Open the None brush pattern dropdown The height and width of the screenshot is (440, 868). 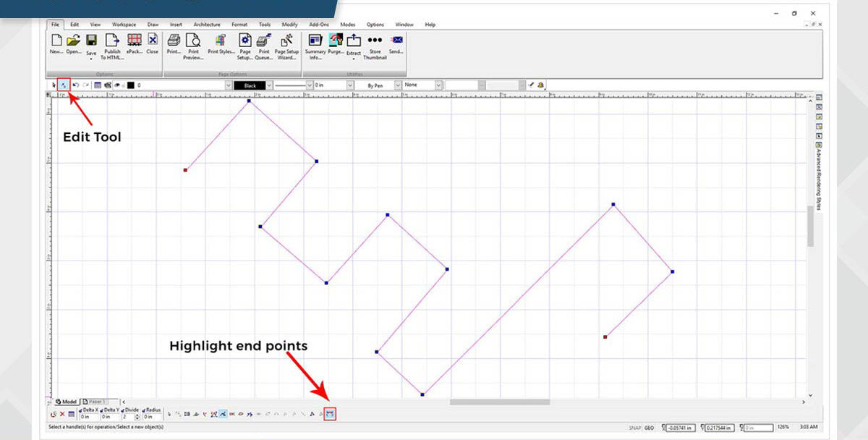point(438,85)
